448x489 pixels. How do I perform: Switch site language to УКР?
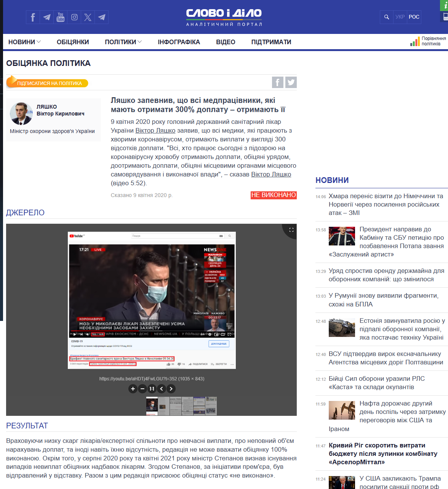pos(400,17)
